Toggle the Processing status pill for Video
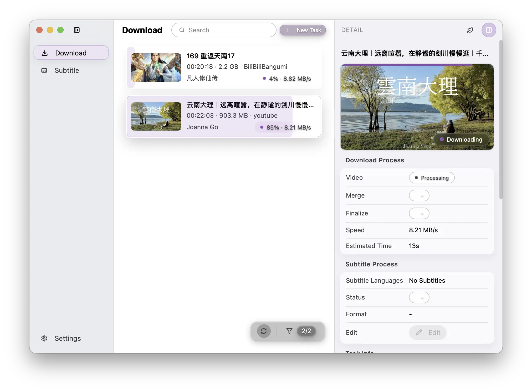This screenshot has height=392, width=532. [432, 178]
